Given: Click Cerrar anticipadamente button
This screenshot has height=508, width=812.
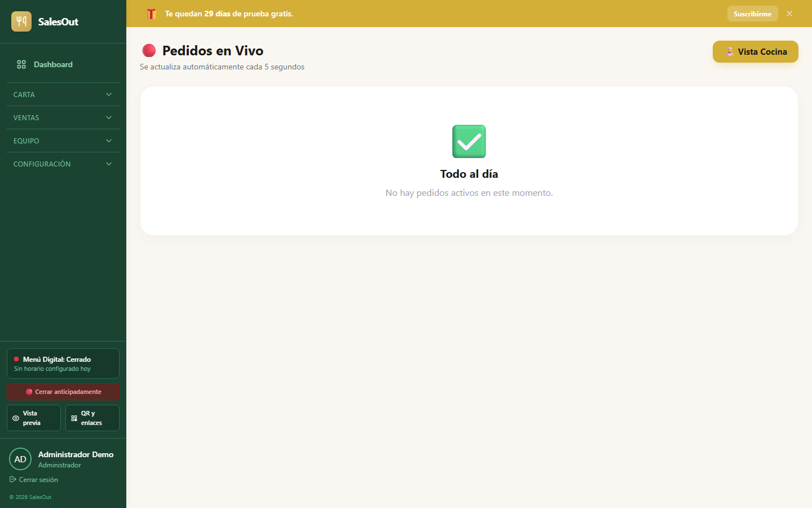Looking at the screenshot, I should pyautogui.click(x=63, y=392).
